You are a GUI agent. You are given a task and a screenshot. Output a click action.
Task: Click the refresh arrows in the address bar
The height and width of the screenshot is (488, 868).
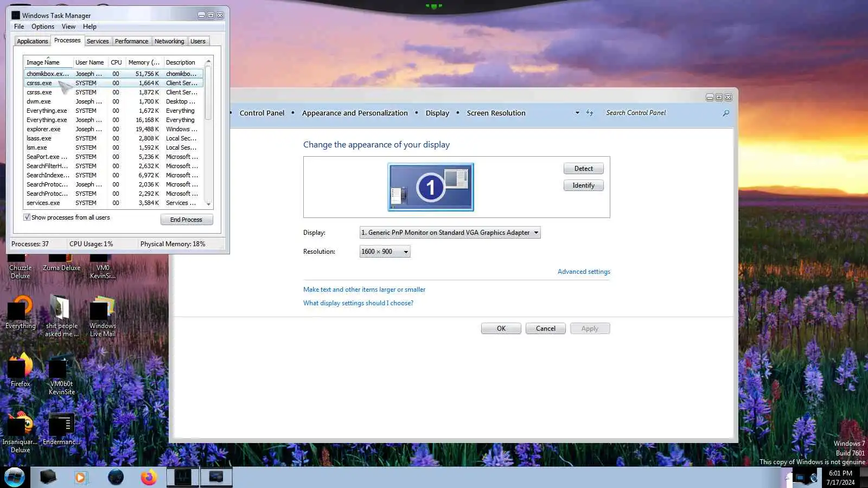point(590,113)
